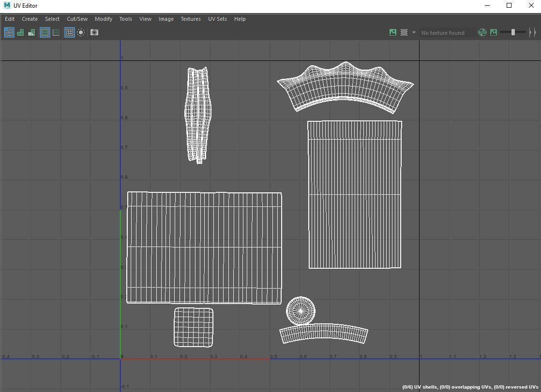Open the Image menu
This screenshot has width=541, height=392.
(166, 19)
